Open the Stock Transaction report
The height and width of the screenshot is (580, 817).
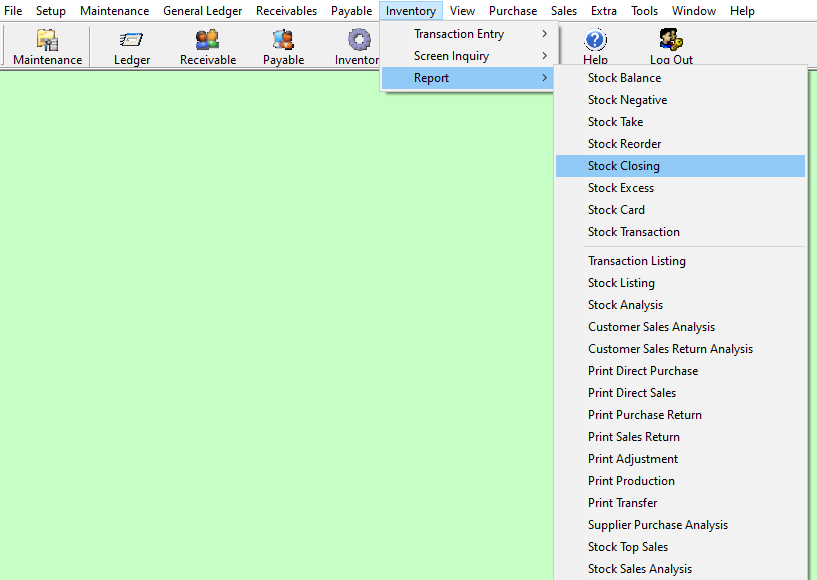tap(680, 232)
